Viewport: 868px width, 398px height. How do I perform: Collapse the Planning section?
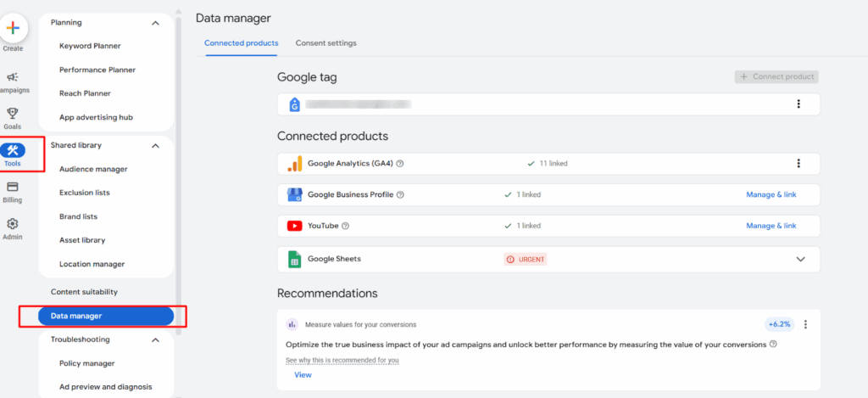[156, 23]
